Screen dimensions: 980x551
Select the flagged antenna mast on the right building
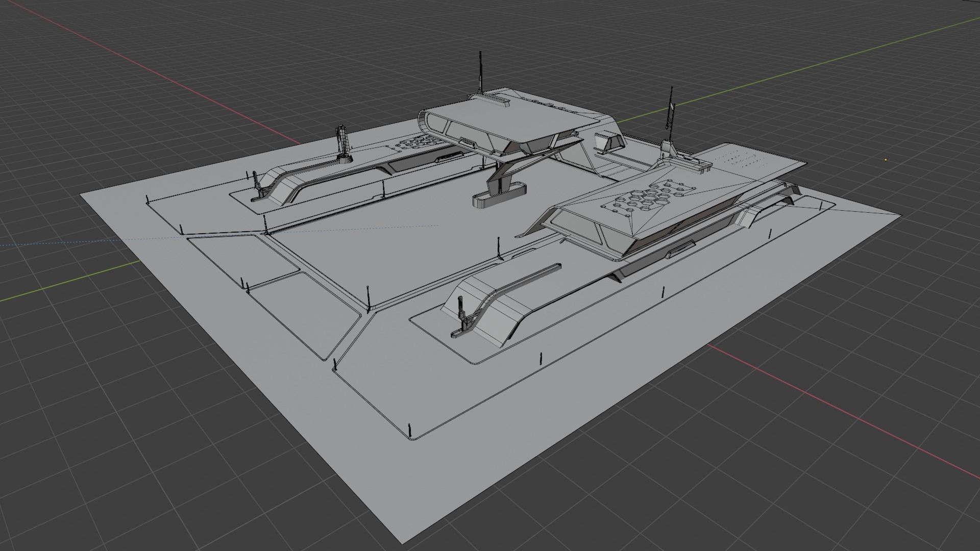tap(670, 114)
